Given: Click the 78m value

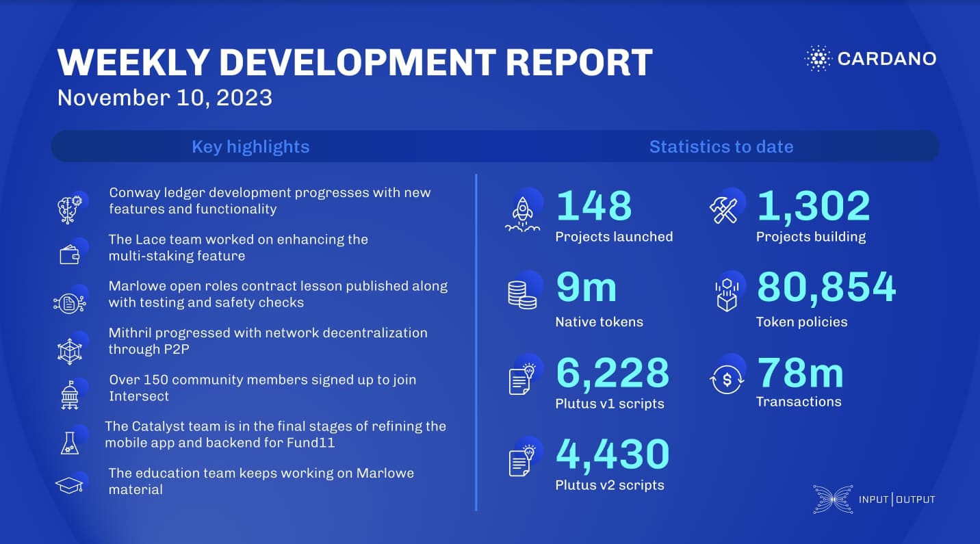Looking at the screenshot, I should [800, 373].
